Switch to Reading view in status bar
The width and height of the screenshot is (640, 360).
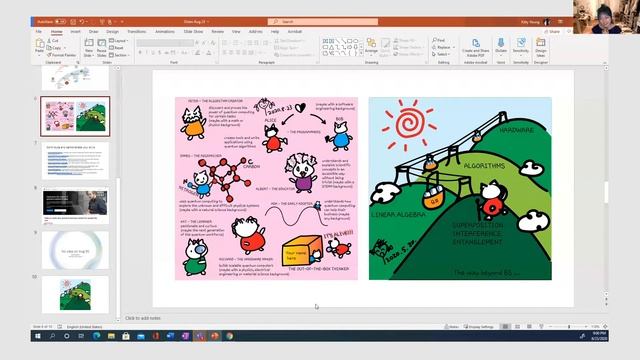(x=529, y=327)
